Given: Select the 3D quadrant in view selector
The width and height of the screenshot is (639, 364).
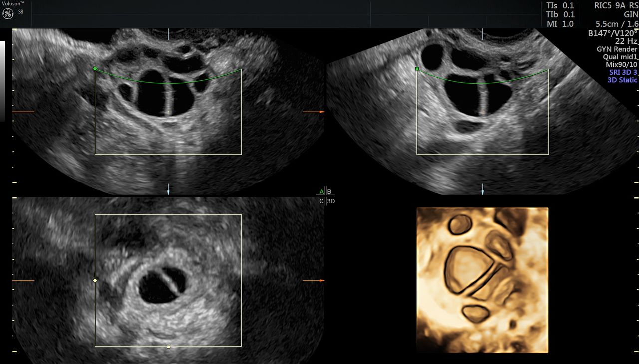Looking at the screenshot, I should click(x=330, y=201).
